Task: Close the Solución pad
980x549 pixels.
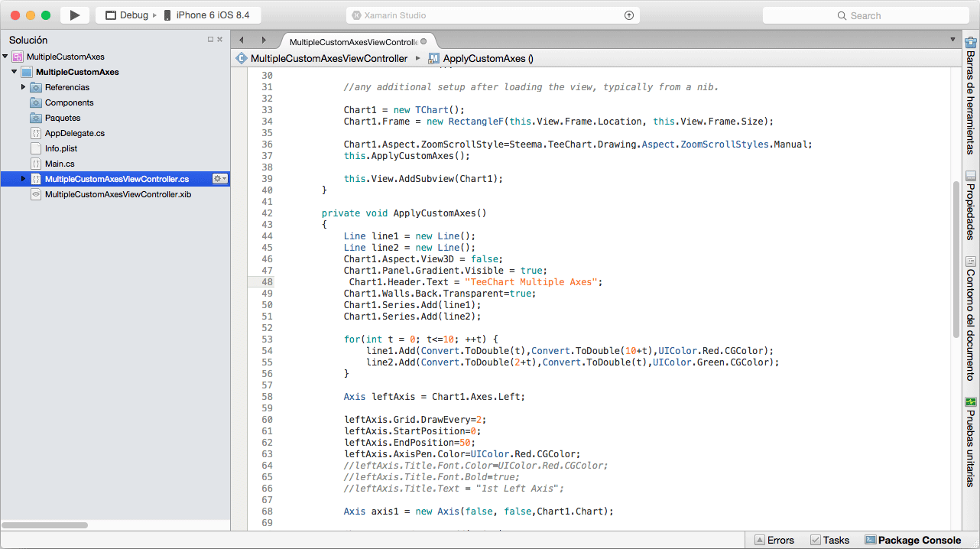Action: [220, 40]
